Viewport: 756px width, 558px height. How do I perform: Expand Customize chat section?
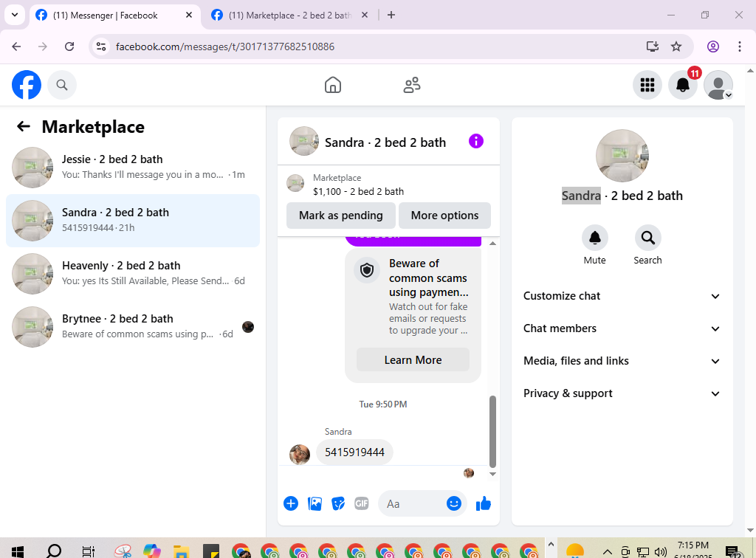point(622,296)
